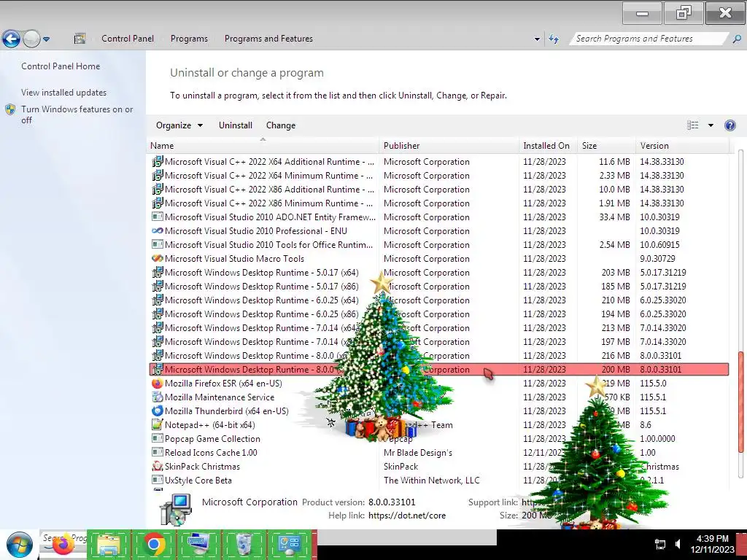Click the volume speaker tray icon
This screenshot has width=747, height=560.
coord(678,544)
